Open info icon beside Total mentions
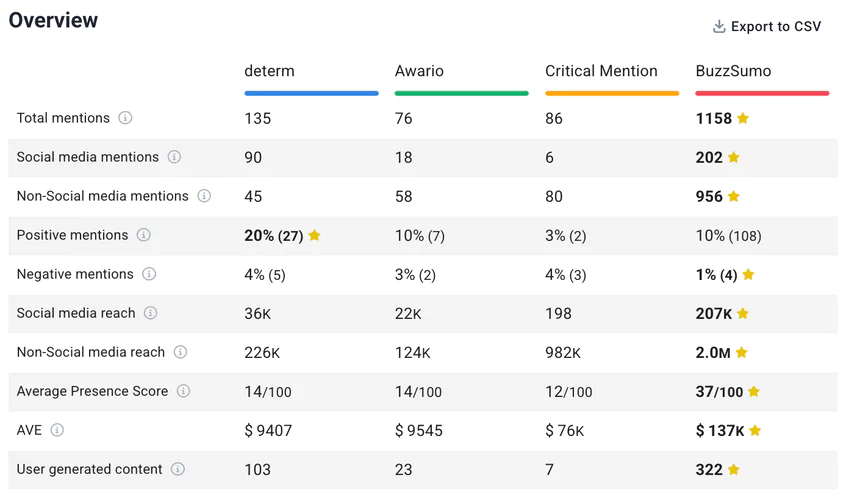849x500 pixels. click(x=125, y=118)
